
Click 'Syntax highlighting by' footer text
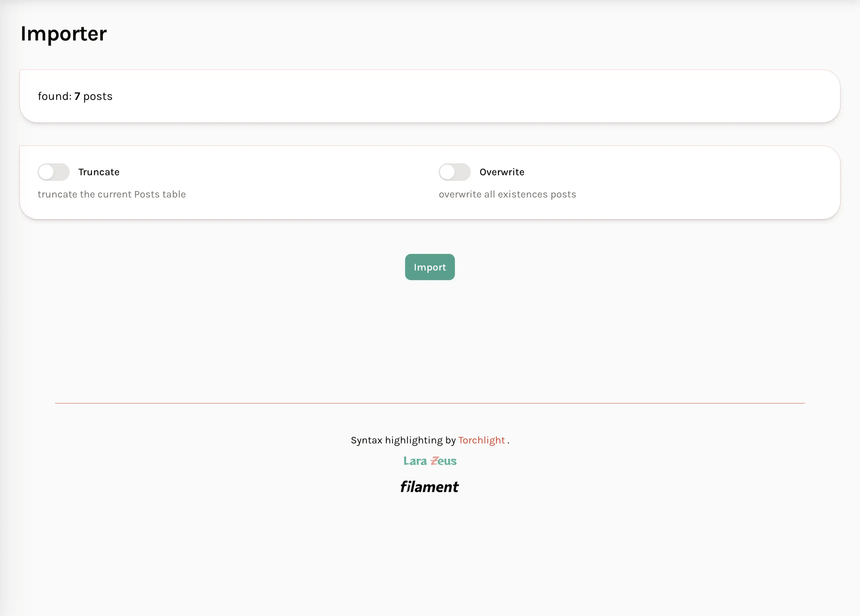(x=403, y=440)
